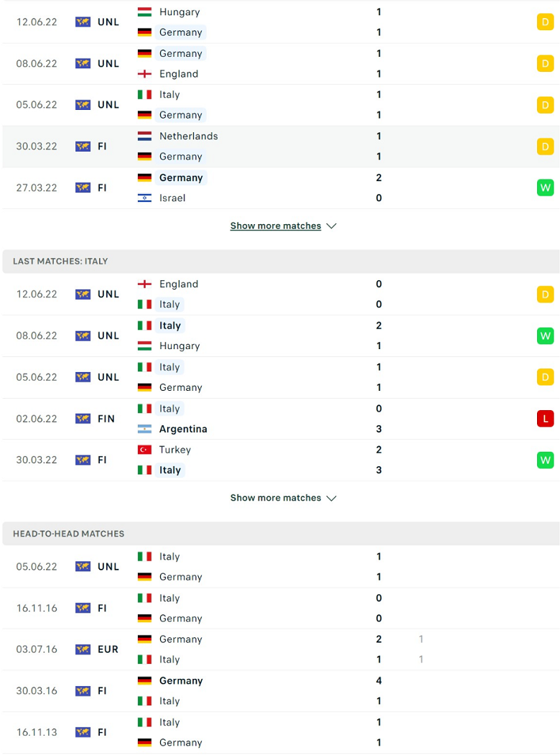The image size is (560, 755).
Task: Click the red L badge for Italy vs Argentina
Action: pyautogui.click(x=545, y=419)
